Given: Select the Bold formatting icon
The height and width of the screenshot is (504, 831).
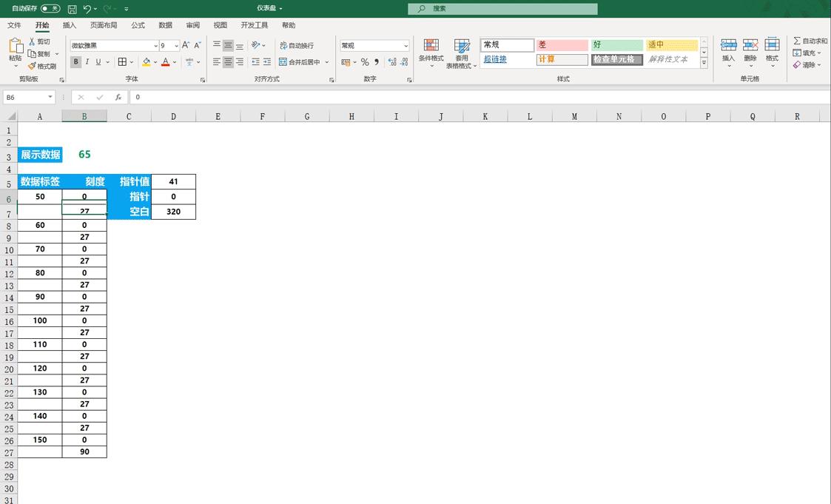Looking at the screenshot, I should click(75, 61).
